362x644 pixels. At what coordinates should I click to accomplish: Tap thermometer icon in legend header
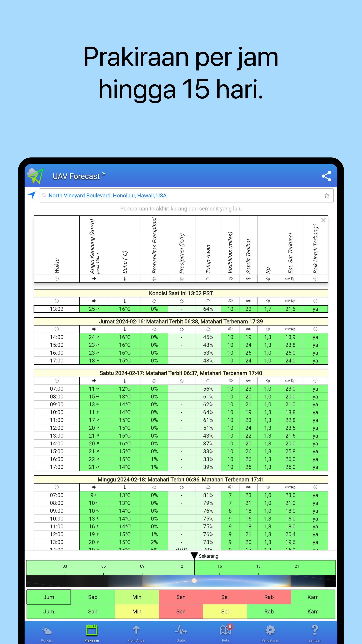(x=125, y=279)
